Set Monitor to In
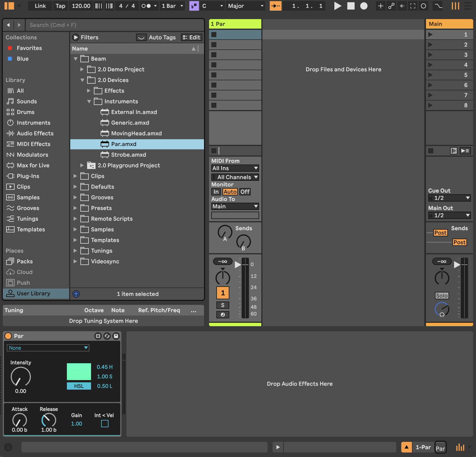 (216, 192)
